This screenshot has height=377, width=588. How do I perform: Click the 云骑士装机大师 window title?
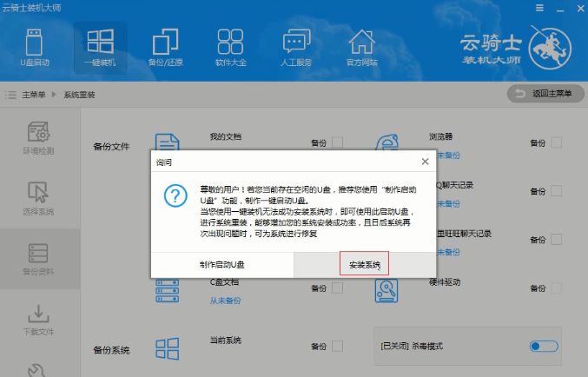click(x=31, y=8)
